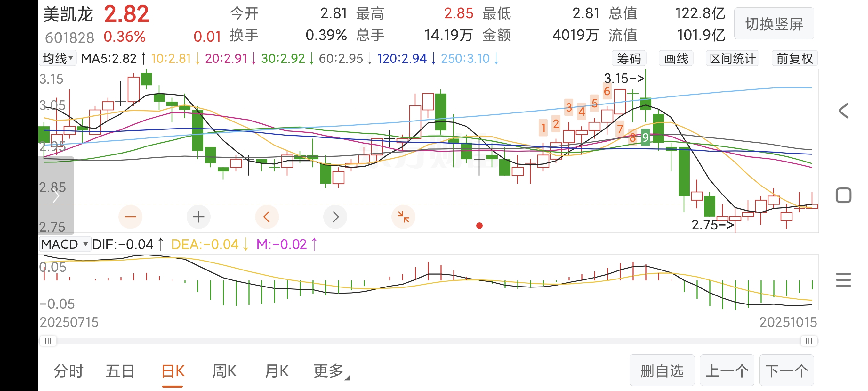Click the collapse arrows chart icon
Screen dimensions: 868x391
[403, 217]
